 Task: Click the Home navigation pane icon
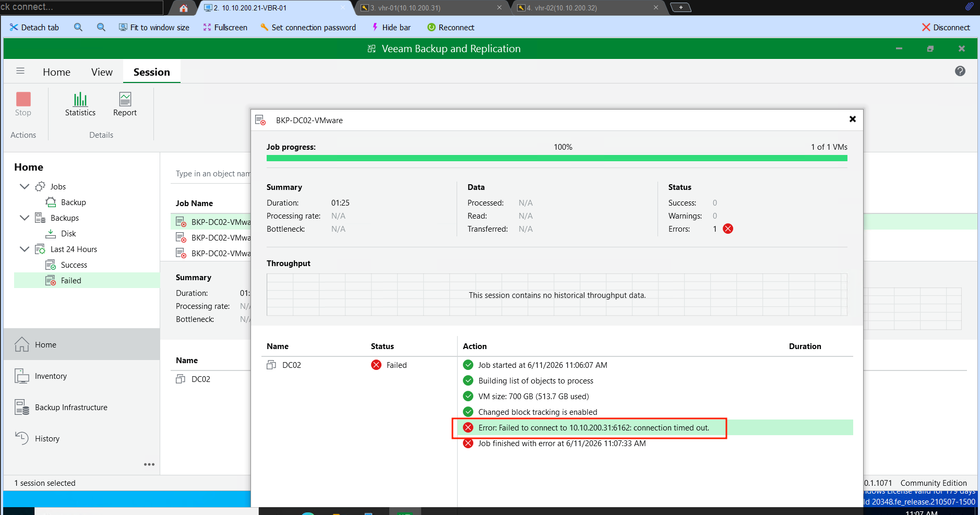(22, 344)
